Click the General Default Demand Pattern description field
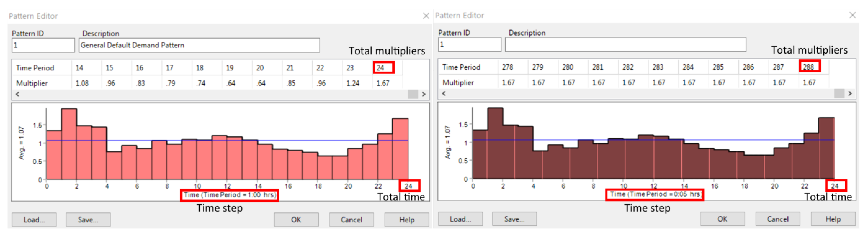Screen dimensions: 868x237 199,45
